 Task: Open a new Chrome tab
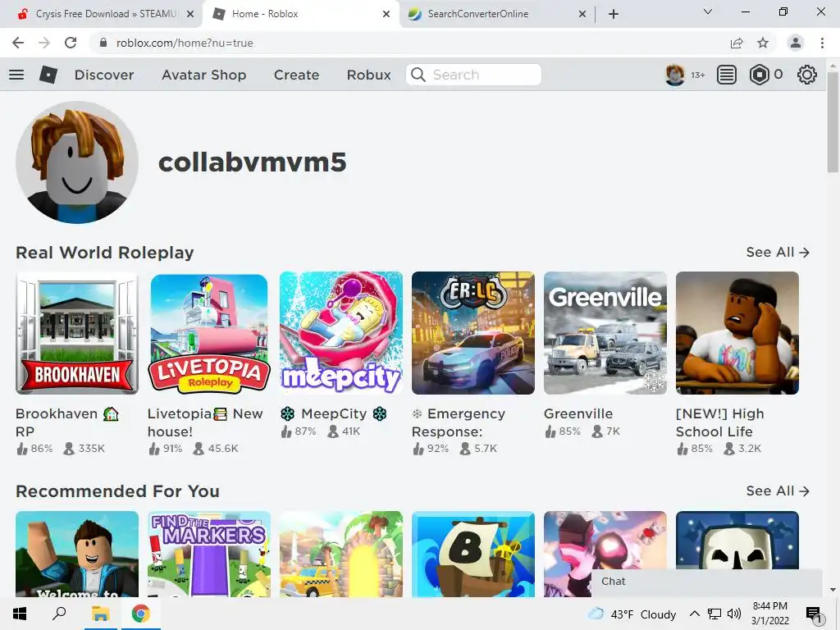(614, 14)
